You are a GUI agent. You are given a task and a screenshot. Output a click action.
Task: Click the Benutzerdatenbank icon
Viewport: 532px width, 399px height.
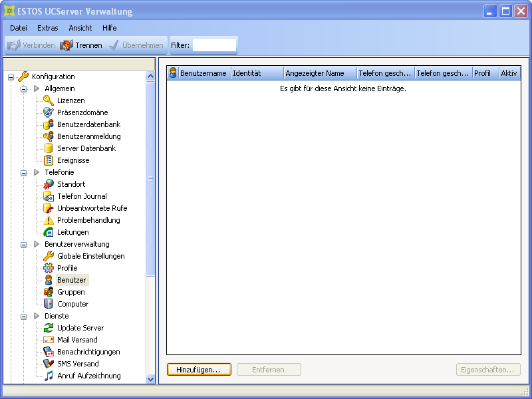(x=49, y=124)
